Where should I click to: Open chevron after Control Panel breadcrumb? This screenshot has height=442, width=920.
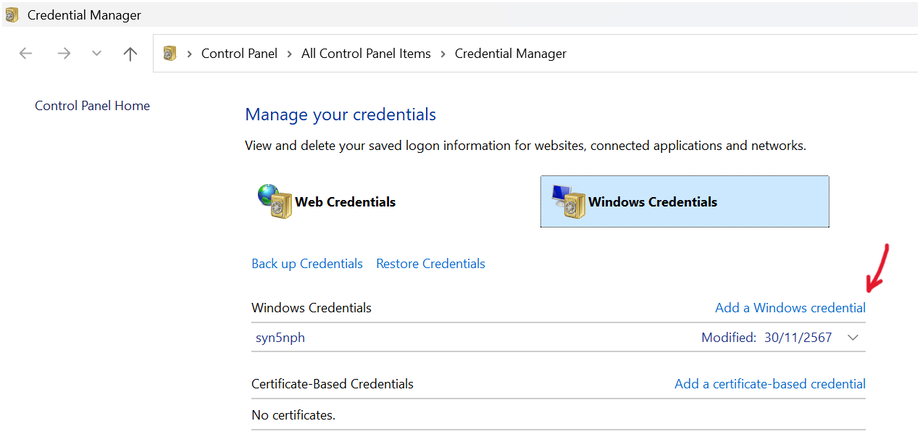point(290,54)
